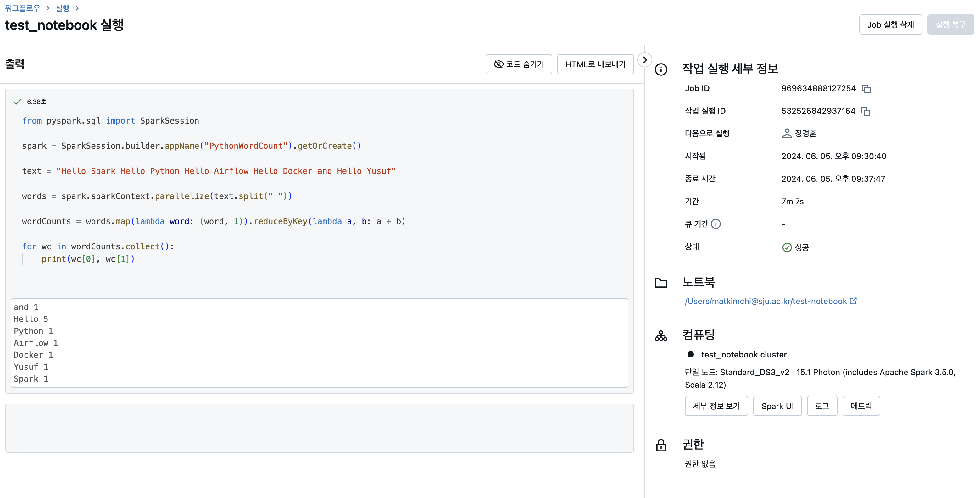Open Spark UI for the cluster
This screenshot has width=980, height=498.
(777, 406)
